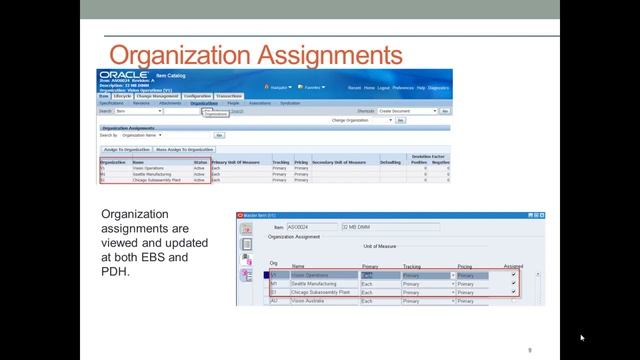The height and width of the screenshot is (360, 640).
Task: Click the Pricing cell for Vision Operations row in Master Item
Action: click(473, 276)
